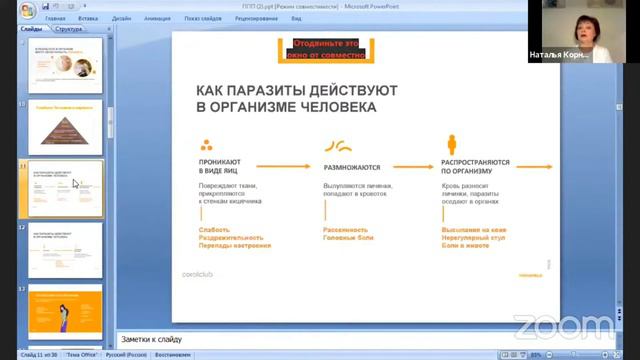Switch to Slide Sorter view icon

[x=514, y=355]
